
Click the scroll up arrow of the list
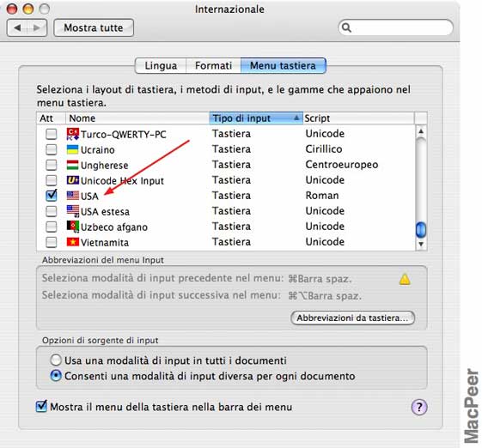point(421,131)
